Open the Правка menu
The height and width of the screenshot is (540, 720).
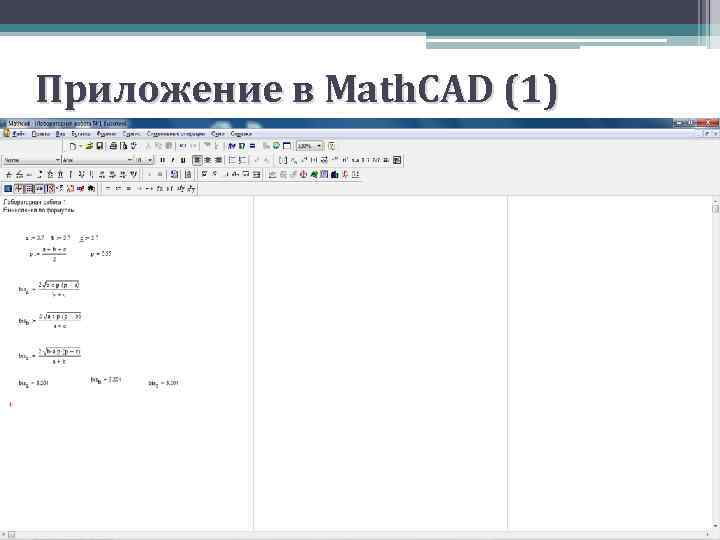[x=41, y=134]
